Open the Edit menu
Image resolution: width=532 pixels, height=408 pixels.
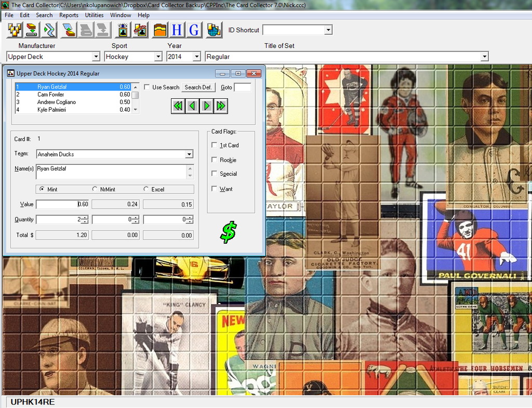coord(24,15)
